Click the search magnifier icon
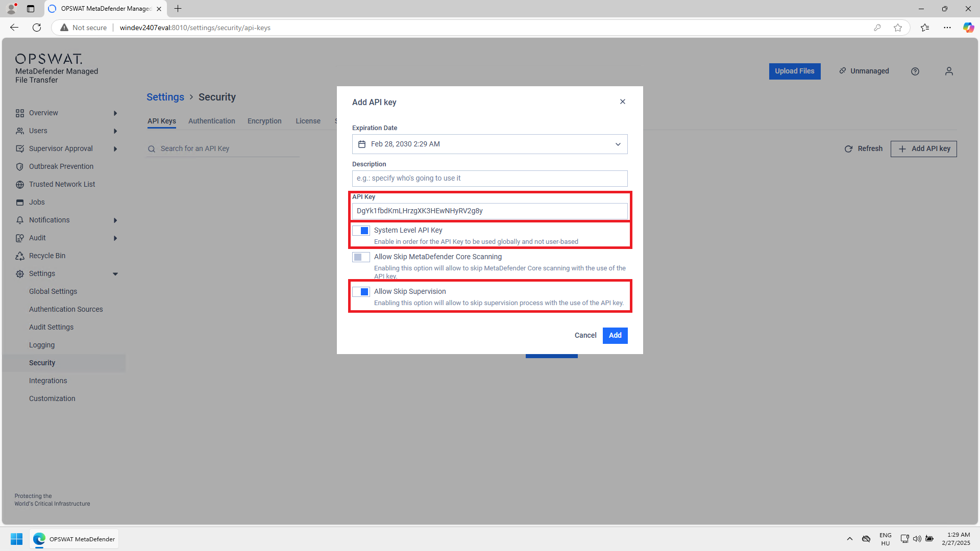Screen dimensions: 980x551 click(x=152, y=149)
